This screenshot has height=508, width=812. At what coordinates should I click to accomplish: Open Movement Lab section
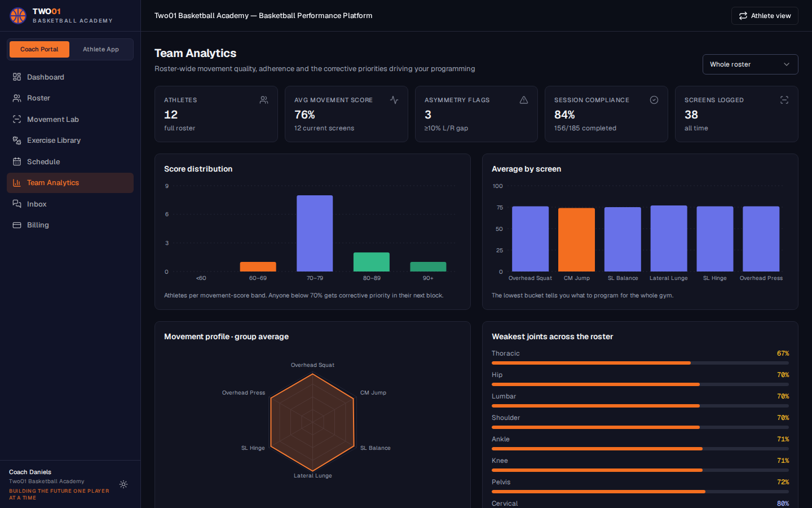pos(70,119)
